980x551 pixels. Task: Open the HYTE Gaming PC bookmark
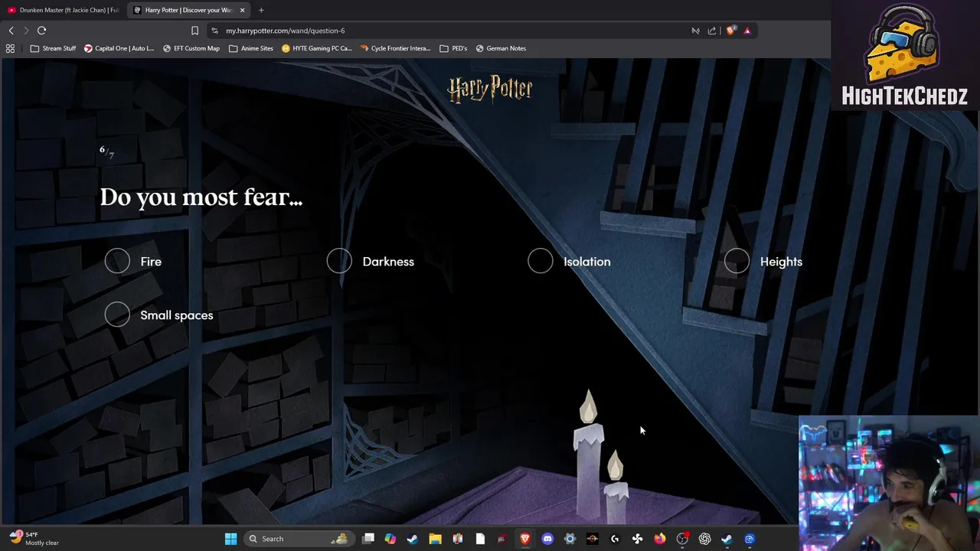tap(316, 48)
